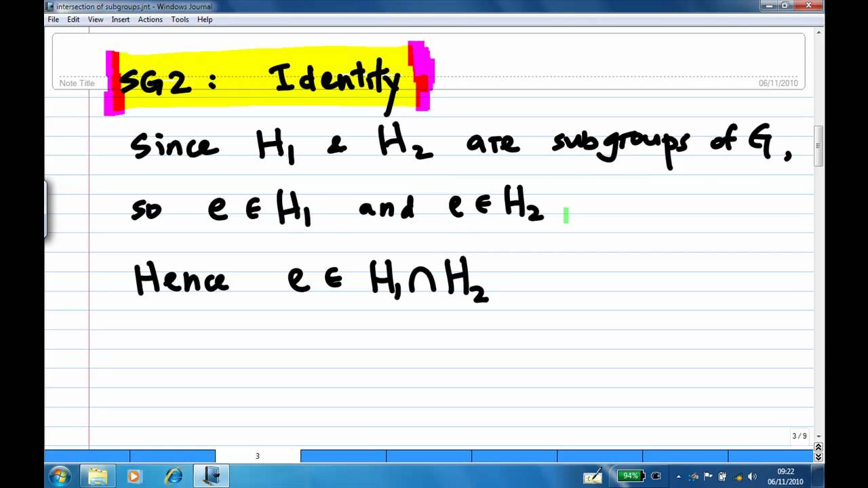Click the power plug icon

pos(656,476)
